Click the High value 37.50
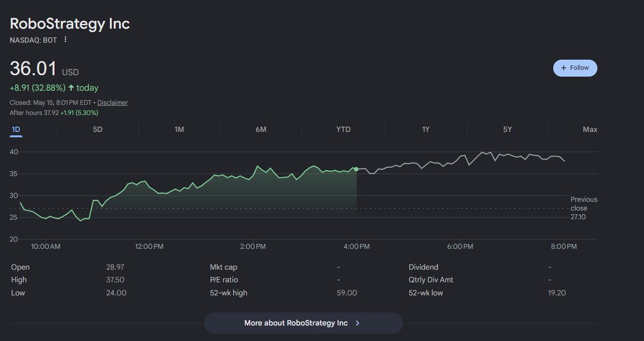Screen dimensions: 644x341 [115, 280]
